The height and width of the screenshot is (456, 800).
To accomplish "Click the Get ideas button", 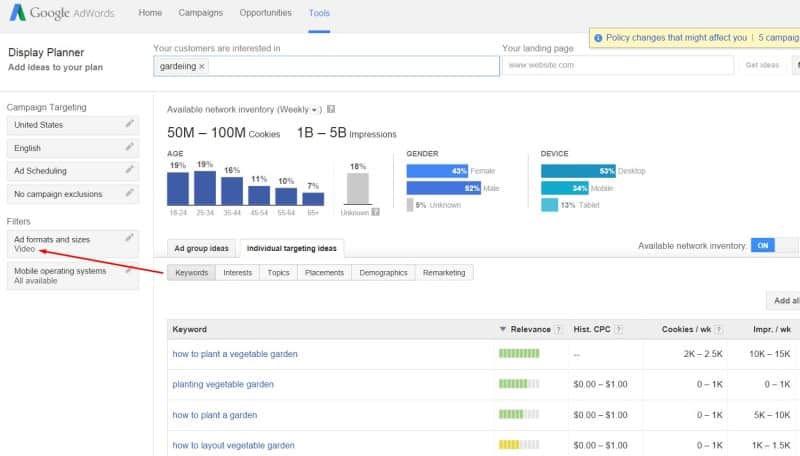I will [x=762, y=65].
